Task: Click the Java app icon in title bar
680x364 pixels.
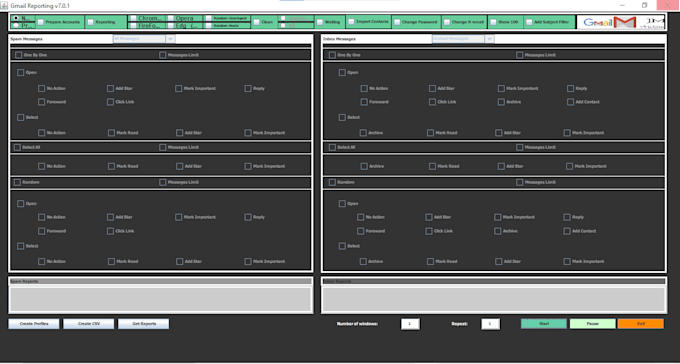Action: pyautogui.click(x=4, y=6)
